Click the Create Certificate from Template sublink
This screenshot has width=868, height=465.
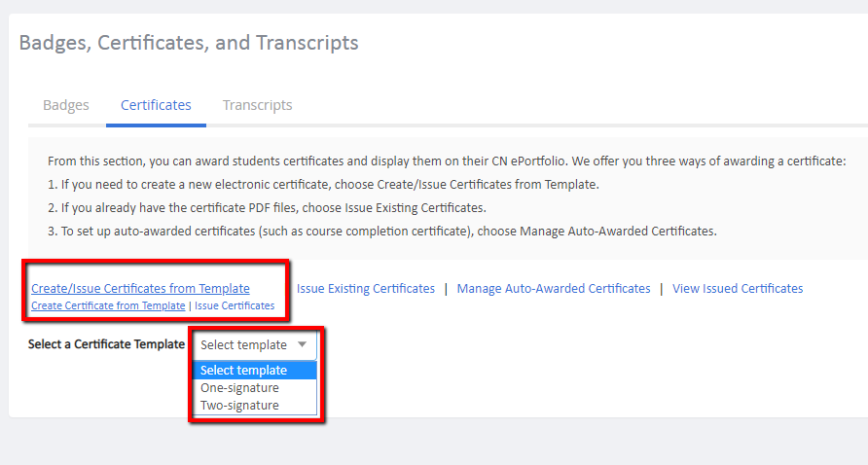(108, 305)
